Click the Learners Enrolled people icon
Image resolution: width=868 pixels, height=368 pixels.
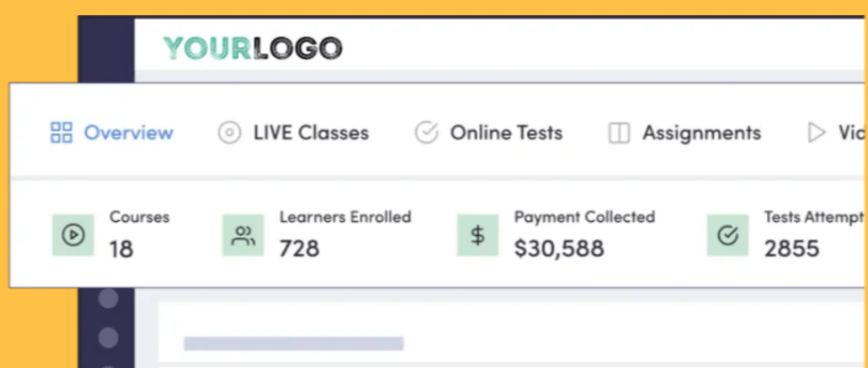pos(243,235)
